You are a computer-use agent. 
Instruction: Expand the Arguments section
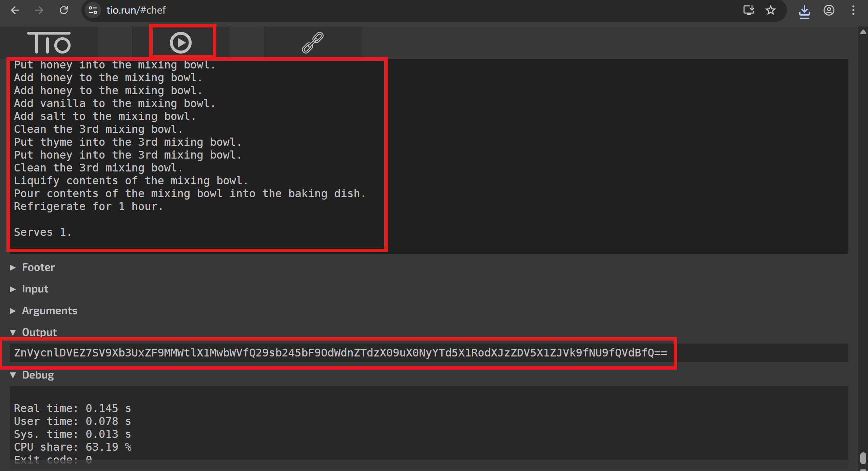coord(44,311)
